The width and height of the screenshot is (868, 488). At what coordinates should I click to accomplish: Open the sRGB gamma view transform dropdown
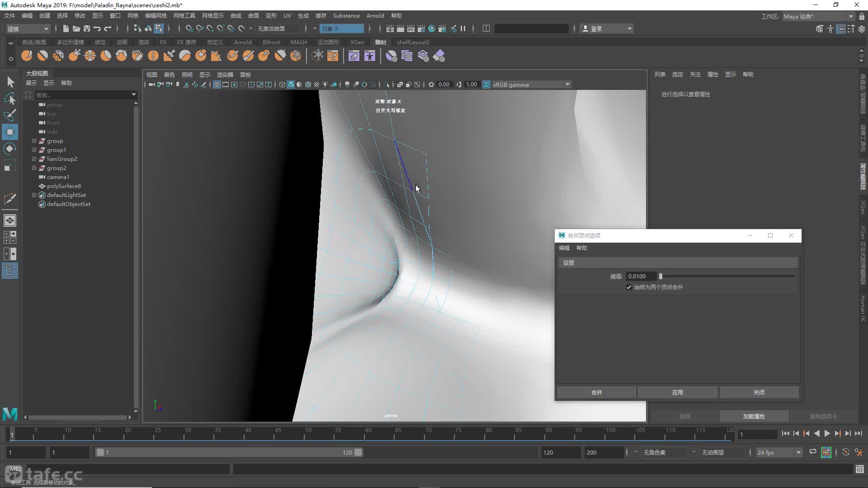[532, 84]
